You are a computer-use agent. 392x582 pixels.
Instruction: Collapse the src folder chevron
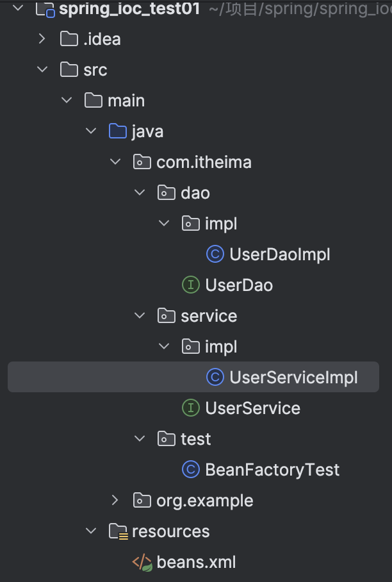pos(42,69)
